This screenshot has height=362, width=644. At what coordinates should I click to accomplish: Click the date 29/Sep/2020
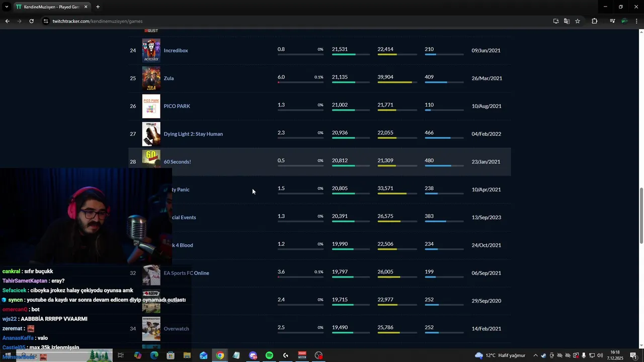coord(487,301)
